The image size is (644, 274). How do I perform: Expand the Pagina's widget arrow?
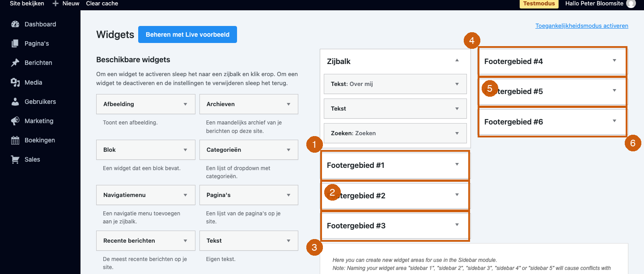[x=288, y=195]
